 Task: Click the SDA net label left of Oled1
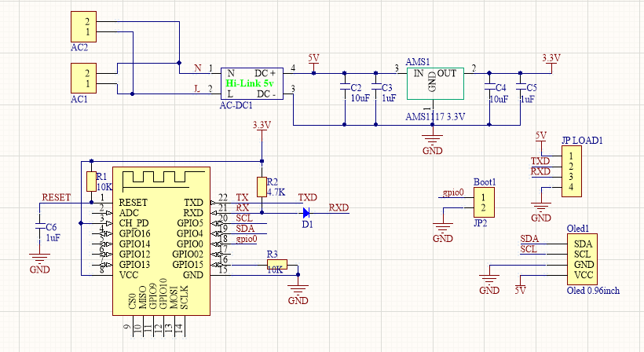pos(529,239)
